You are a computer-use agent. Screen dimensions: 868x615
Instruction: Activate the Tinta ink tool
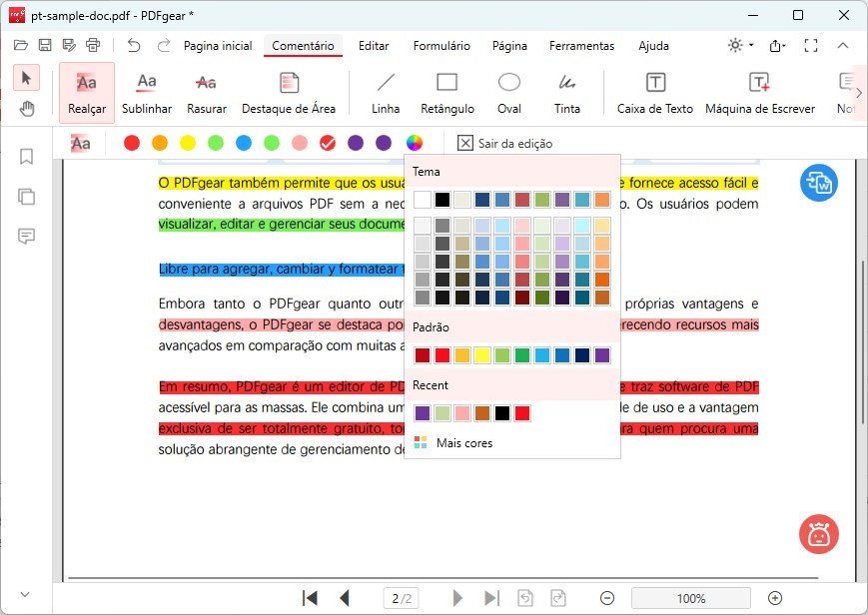[x=566, y=93]
